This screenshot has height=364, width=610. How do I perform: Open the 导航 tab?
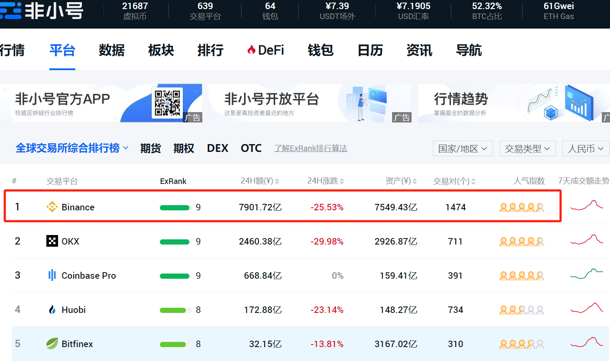click(x=469, y=50)
